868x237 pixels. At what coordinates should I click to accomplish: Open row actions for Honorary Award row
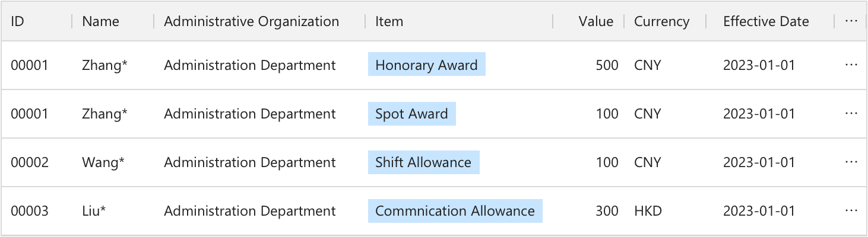851,65
